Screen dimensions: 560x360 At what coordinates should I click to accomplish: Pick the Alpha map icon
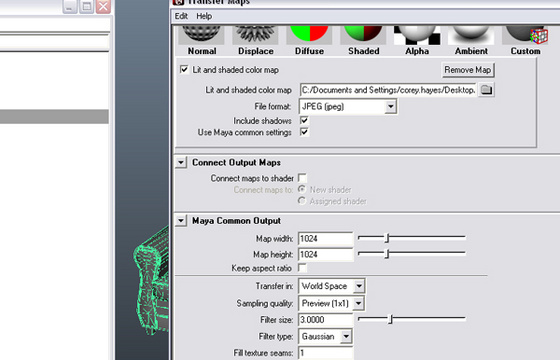(417, 35)
